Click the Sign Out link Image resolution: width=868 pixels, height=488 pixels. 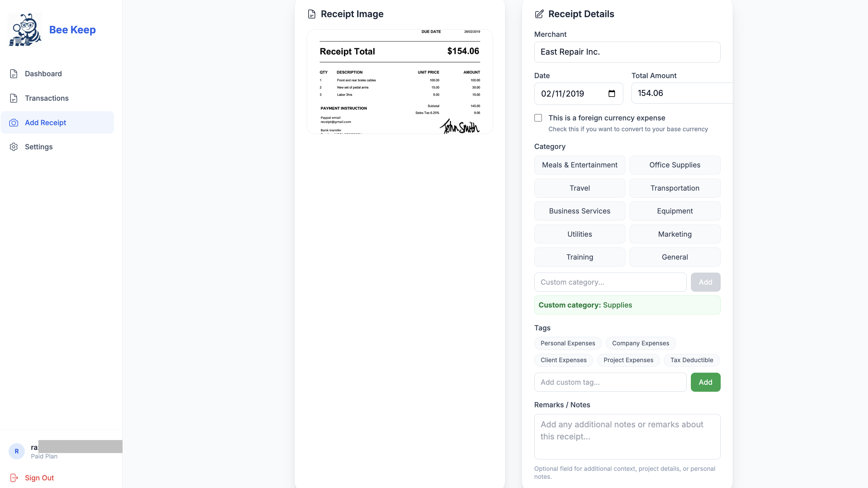coord(39,478)
